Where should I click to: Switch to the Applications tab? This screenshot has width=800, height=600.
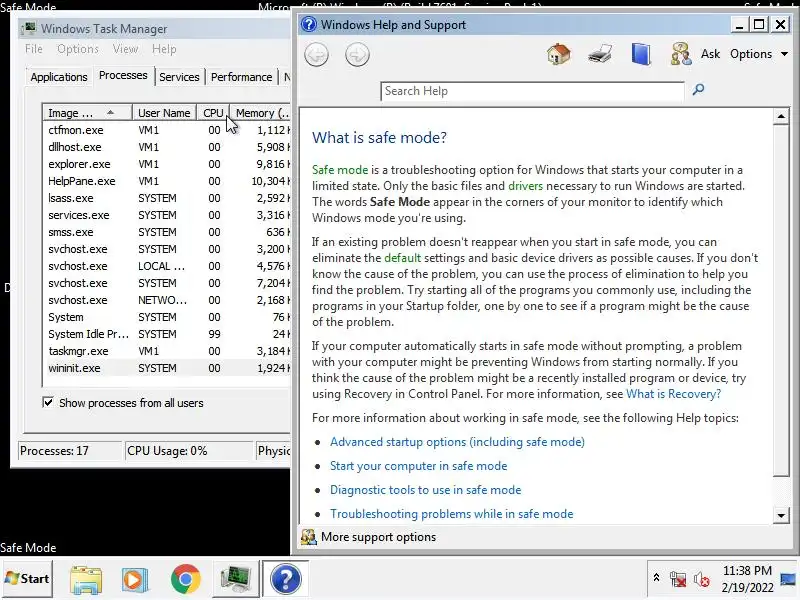click(x=59, y=77)
